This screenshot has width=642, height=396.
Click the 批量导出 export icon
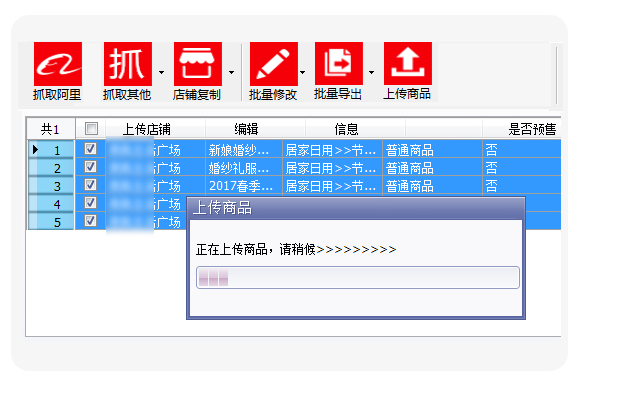click(339, 64)
